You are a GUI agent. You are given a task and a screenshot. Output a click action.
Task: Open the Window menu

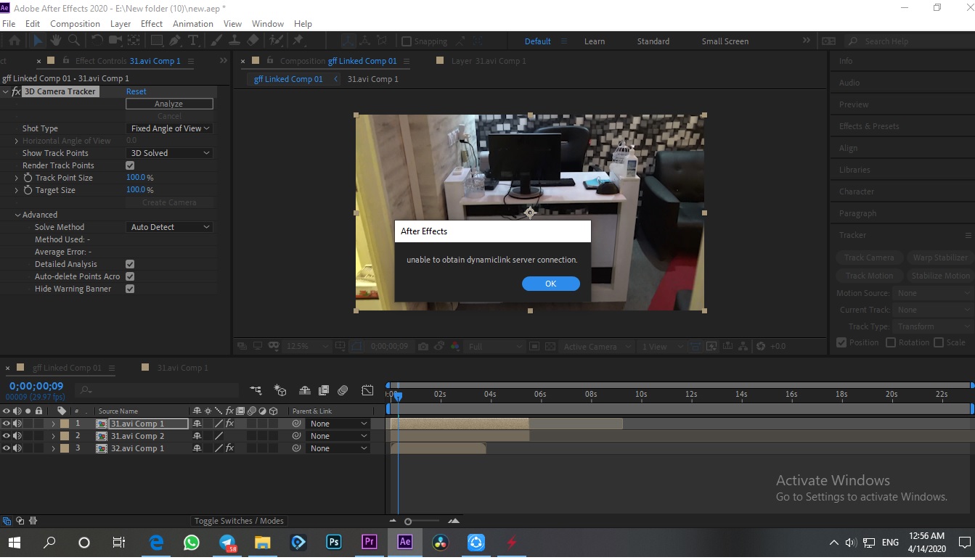pyautogui.click(x=267, y=24)
